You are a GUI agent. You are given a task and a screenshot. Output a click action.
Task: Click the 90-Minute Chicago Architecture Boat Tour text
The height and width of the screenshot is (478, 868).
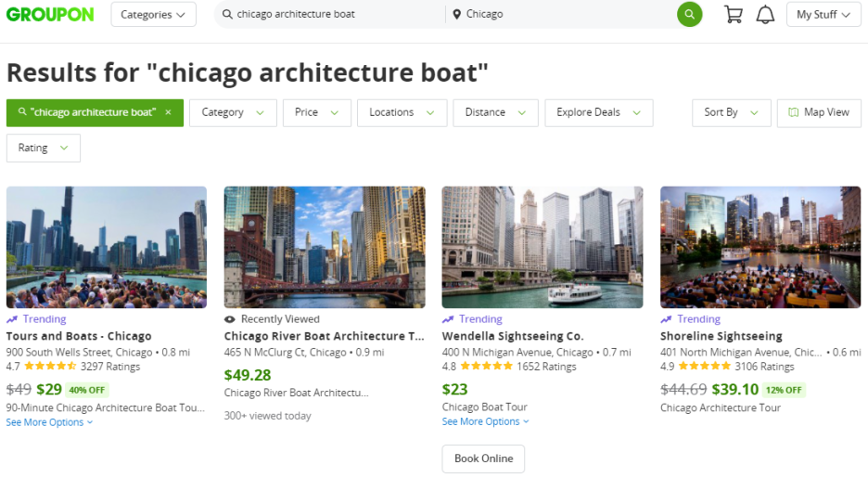point(105,407)
